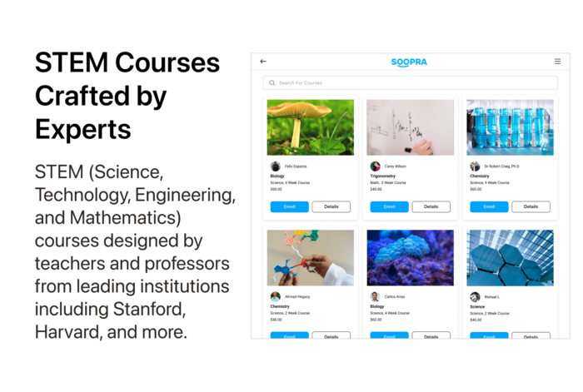This screenshot has height=392, width=583.
Task: Open Dr Robert Craig's profile avatar
Action: point(475,166)
